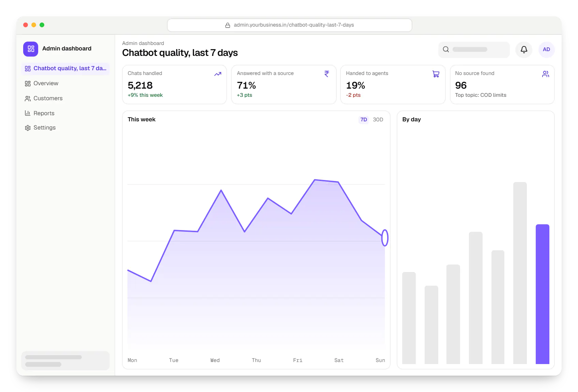The height and width of the screenshot is (392, 578).
Task: Click the +9% this week label
Action: click(x=145, y=95)
